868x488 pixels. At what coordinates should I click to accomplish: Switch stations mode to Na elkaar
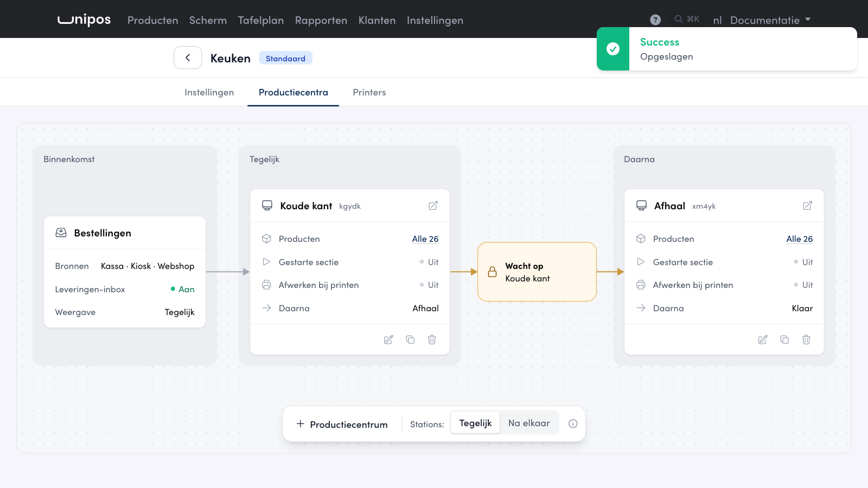(x=529, y=423)
